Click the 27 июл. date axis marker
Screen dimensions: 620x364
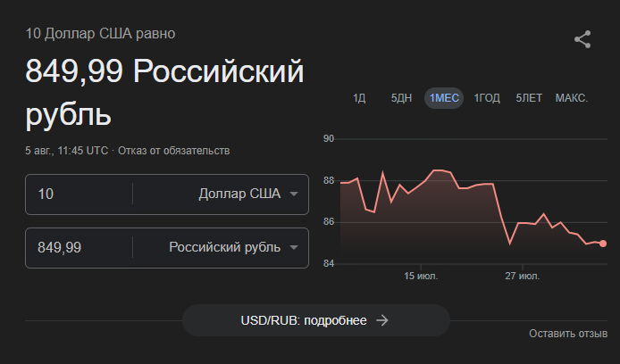pos(522,276)
